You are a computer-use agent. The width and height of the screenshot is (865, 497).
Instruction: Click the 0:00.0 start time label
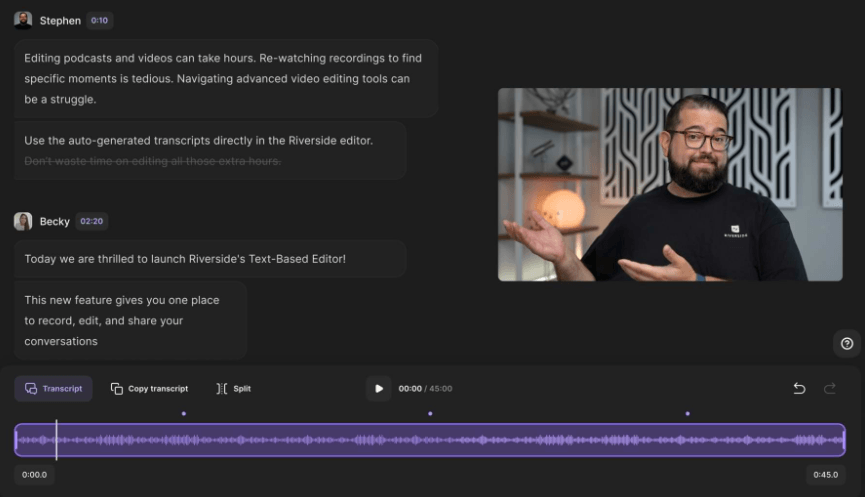click(34, 474)
